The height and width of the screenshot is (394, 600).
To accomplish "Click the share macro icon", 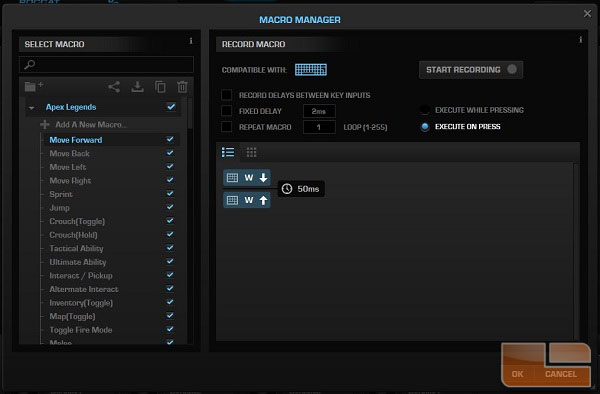I will point(114,87).
